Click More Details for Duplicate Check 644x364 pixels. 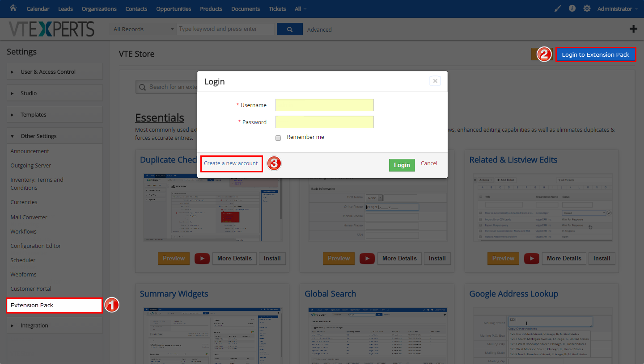pyautogui.click(x=234, y=258)
